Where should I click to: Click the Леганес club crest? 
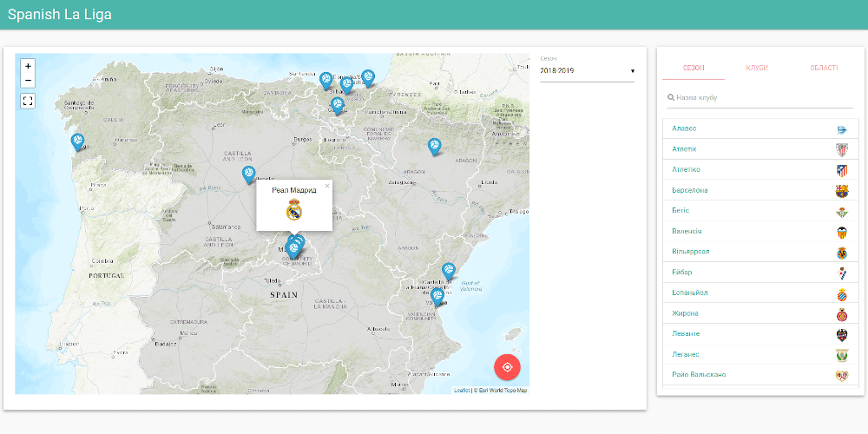click(x=842, y=355)
